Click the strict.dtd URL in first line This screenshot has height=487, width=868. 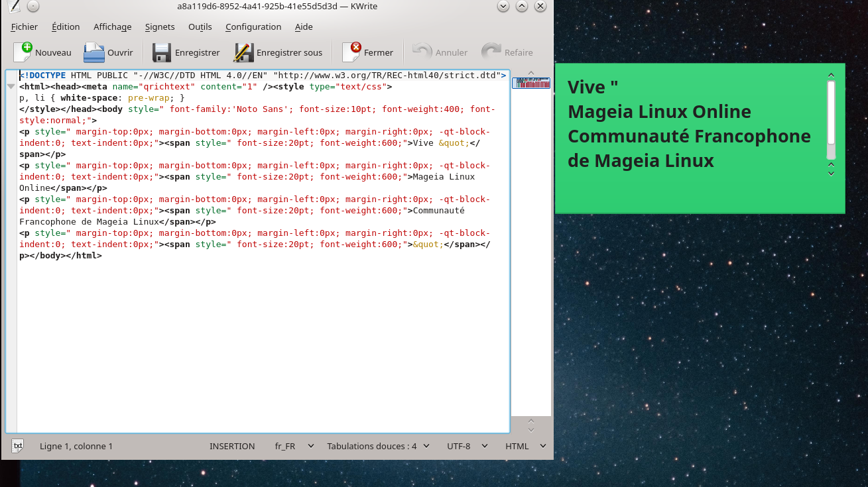[x=387, y=76]
